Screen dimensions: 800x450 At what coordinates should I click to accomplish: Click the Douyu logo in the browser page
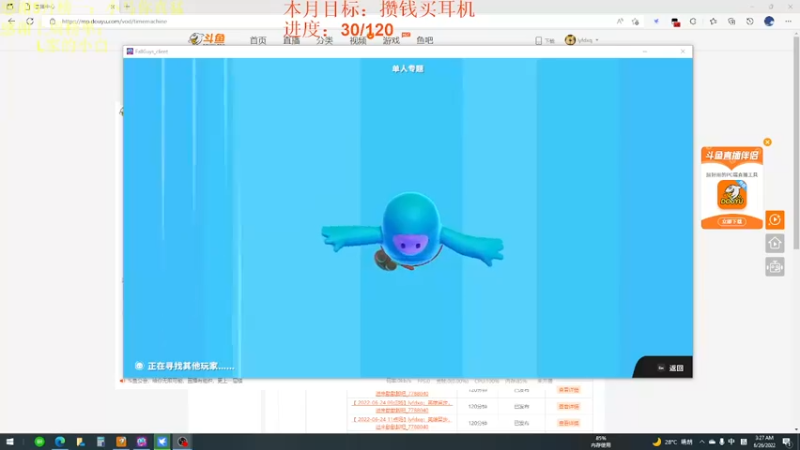click(x=207, y=39)
